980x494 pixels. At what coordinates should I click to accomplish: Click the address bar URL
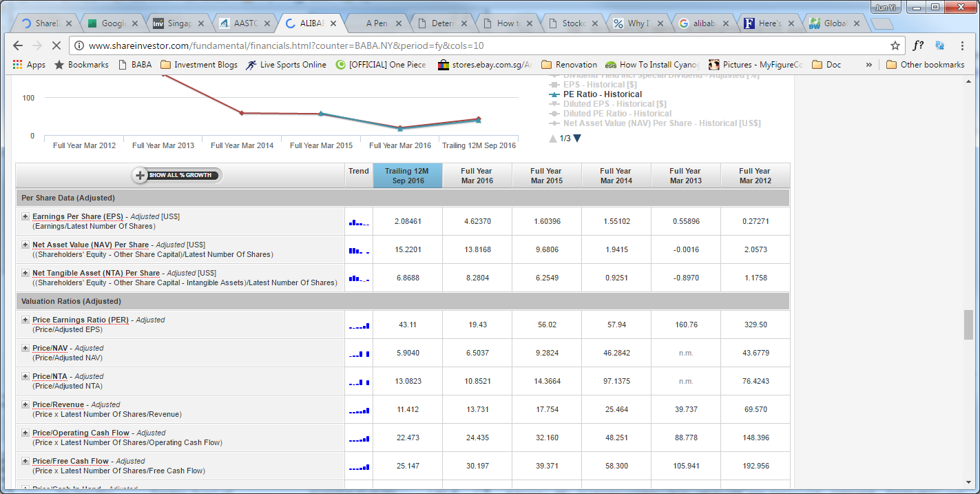pos(286,46)
